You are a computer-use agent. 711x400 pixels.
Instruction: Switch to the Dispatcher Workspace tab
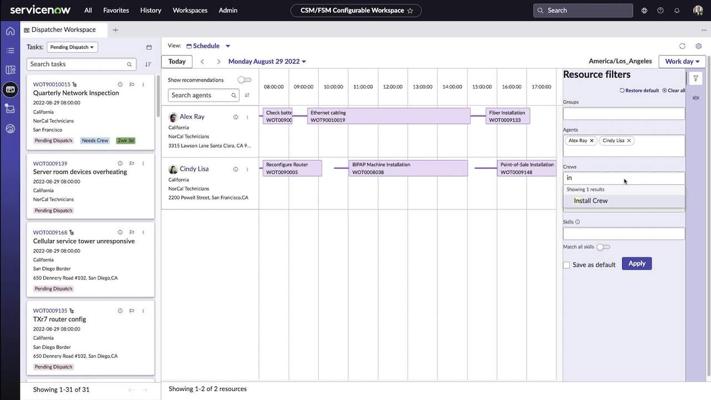63,30
